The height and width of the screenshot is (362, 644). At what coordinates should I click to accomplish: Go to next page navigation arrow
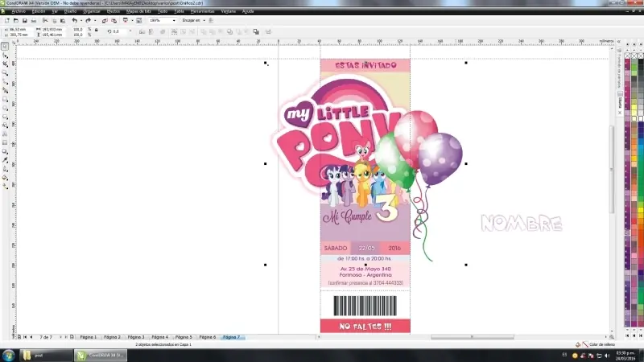click(60, 337)
